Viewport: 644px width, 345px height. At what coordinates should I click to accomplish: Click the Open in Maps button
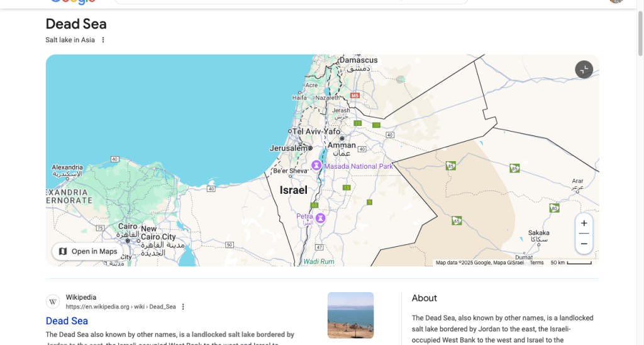pyautogui.click(x=87, y=251)
